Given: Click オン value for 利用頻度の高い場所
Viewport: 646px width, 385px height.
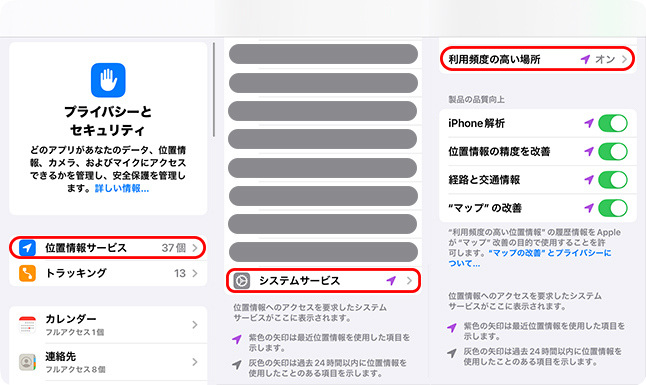Looking at the screenshot, I should 605,59.
